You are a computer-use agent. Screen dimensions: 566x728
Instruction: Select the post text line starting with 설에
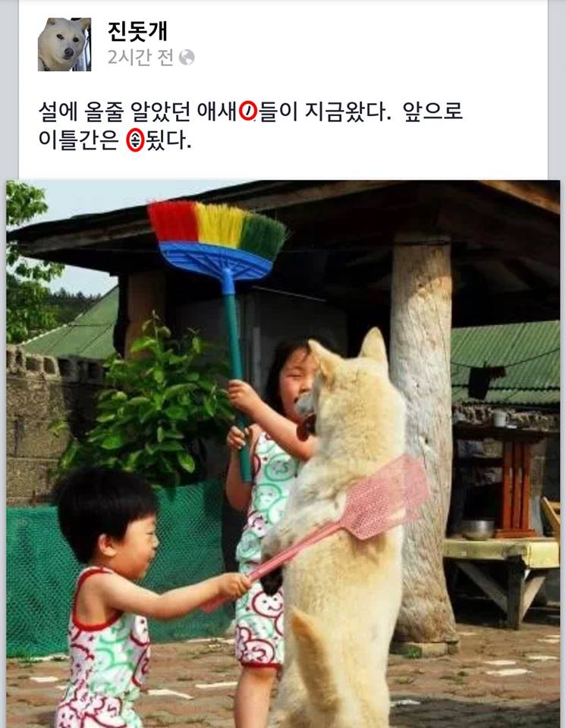pos(250,111)
